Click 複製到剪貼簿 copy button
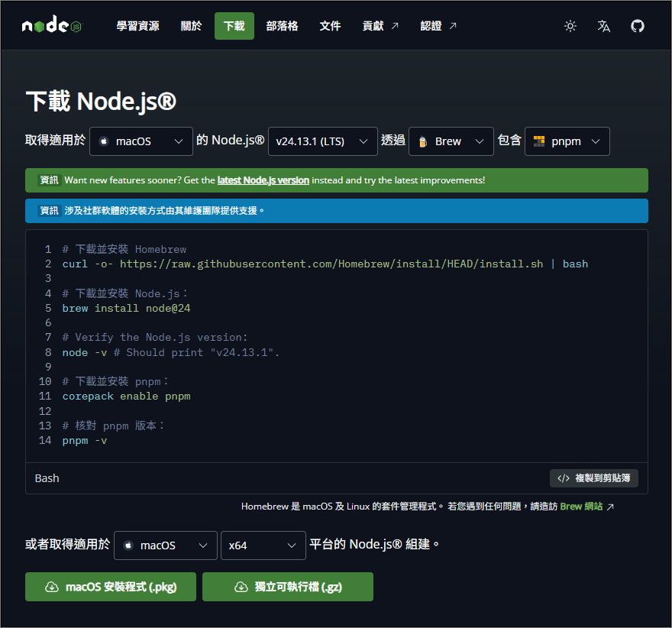The image size is (672, 628). click(x=594, y=478)
